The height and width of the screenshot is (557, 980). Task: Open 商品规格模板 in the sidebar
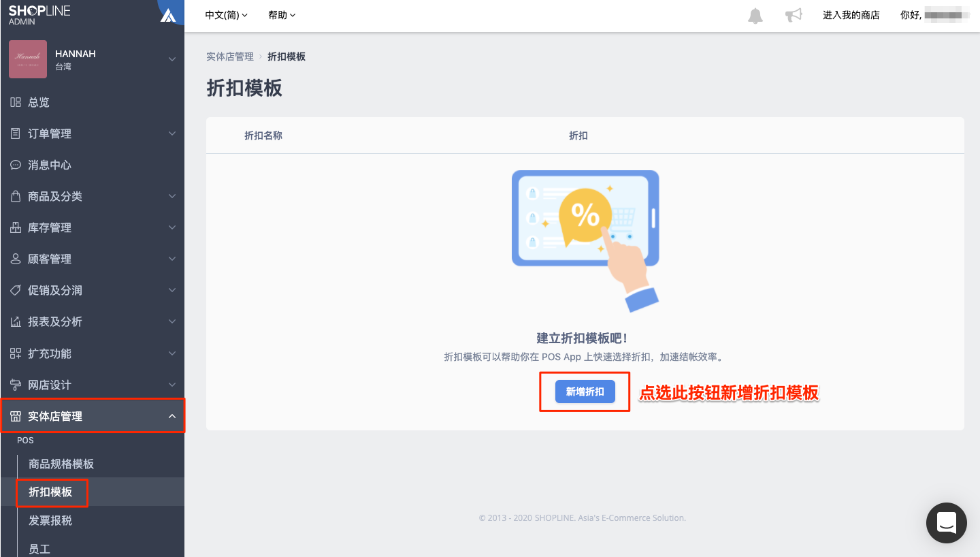[x=61, y=464]
